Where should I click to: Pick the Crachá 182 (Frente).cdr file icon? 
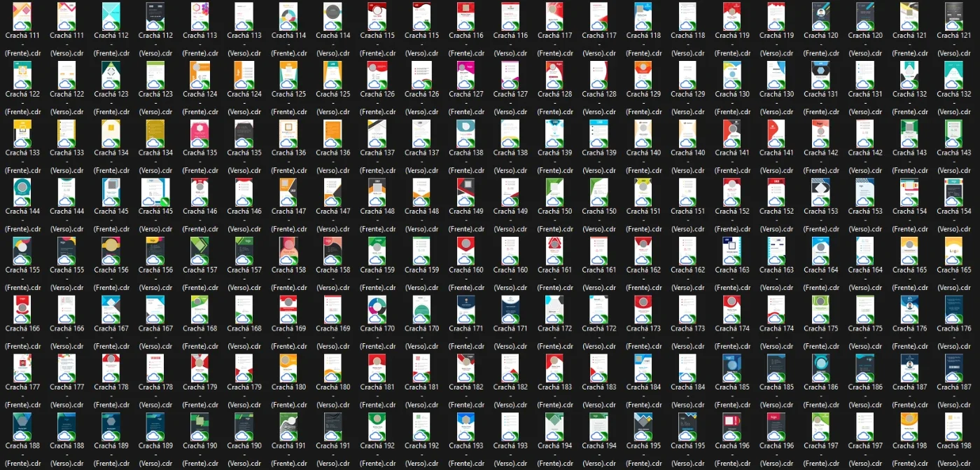[x=465, y=367]
